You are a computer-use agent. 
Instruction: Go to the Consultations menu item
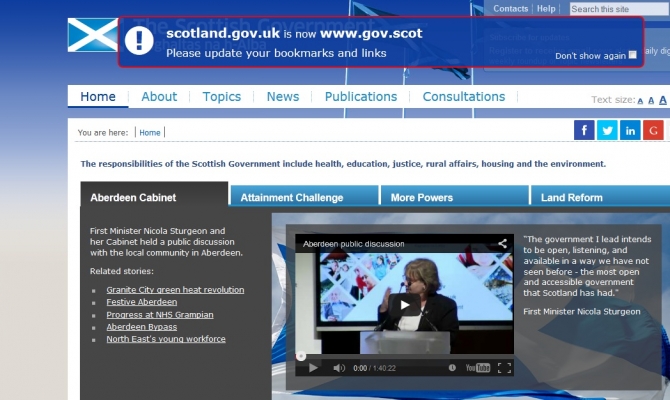point(463,97)
